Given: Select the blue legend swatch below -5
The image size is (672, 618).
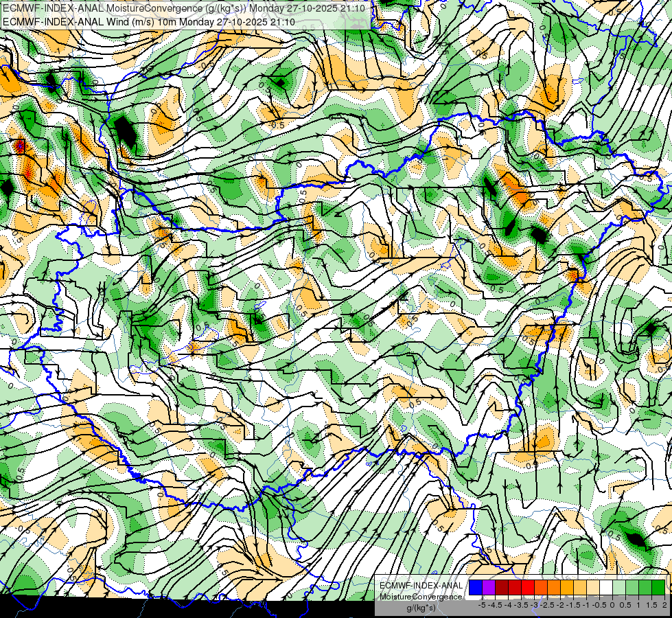Looking at the screenshot, I should 476,587.
